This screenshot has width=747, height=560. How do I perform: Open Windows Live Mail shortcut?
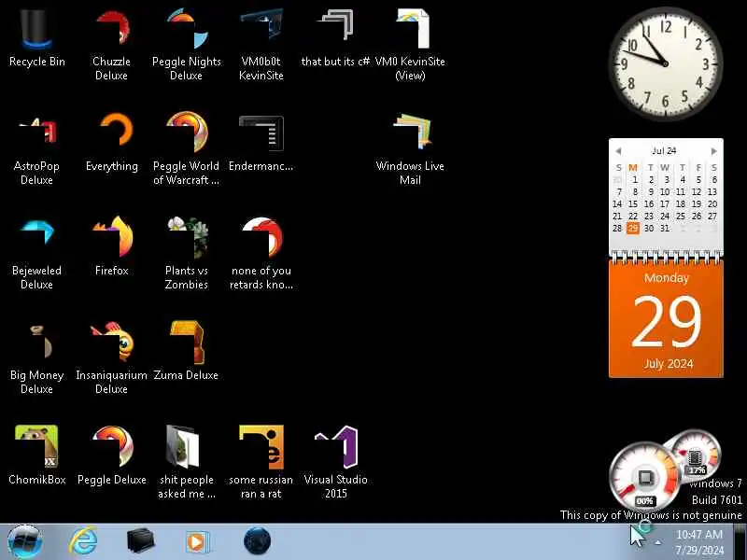pos(410,133)
